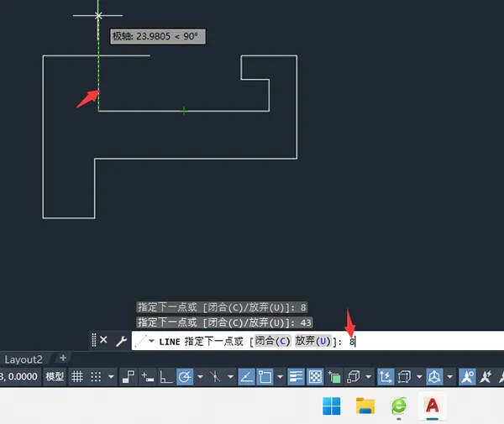Add a new layout tab

(63, 359)
